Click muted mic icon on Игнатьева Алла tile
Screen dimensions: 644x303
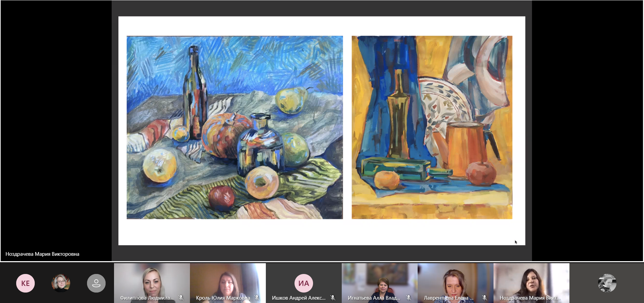point(409,298)
